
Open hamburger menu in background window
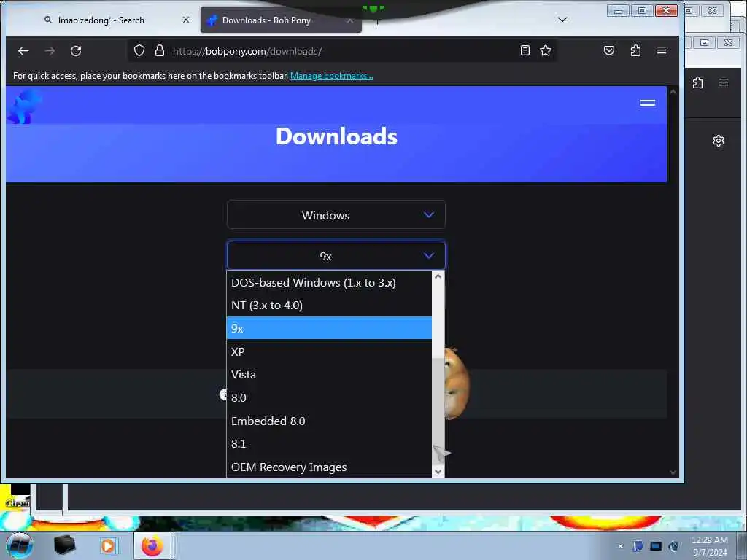click(724, 82)
